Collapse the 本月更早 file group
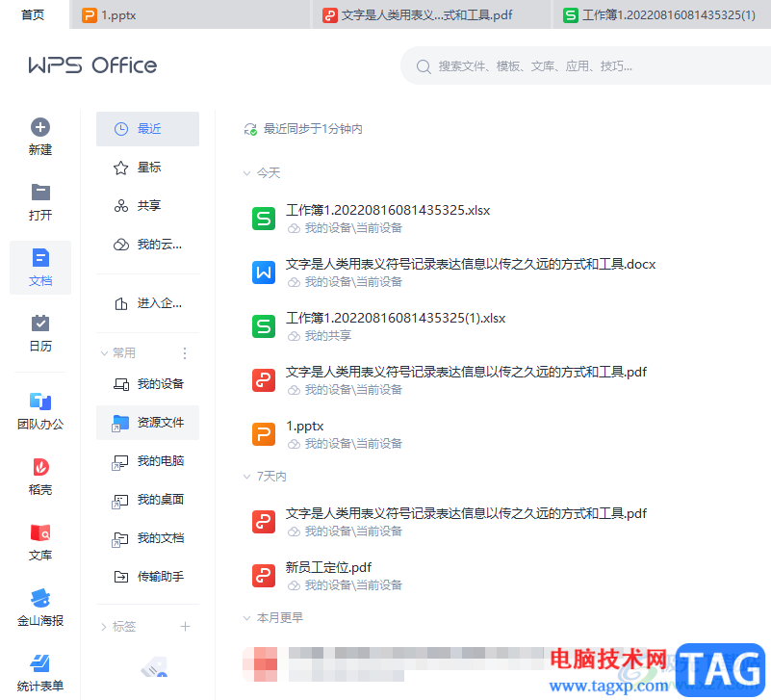This screenshot has height=700, width=771. pos(246,618)
